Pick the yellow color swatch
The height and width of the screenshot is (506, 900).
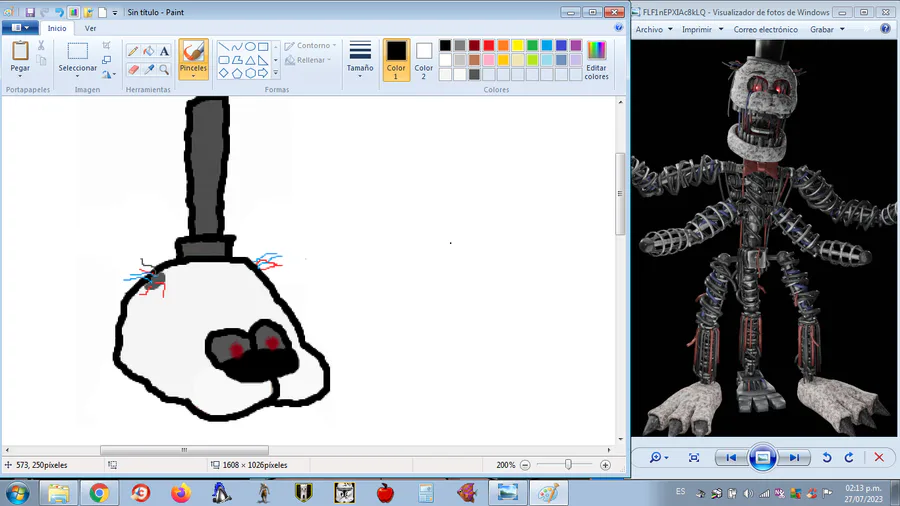coord(518,45)
